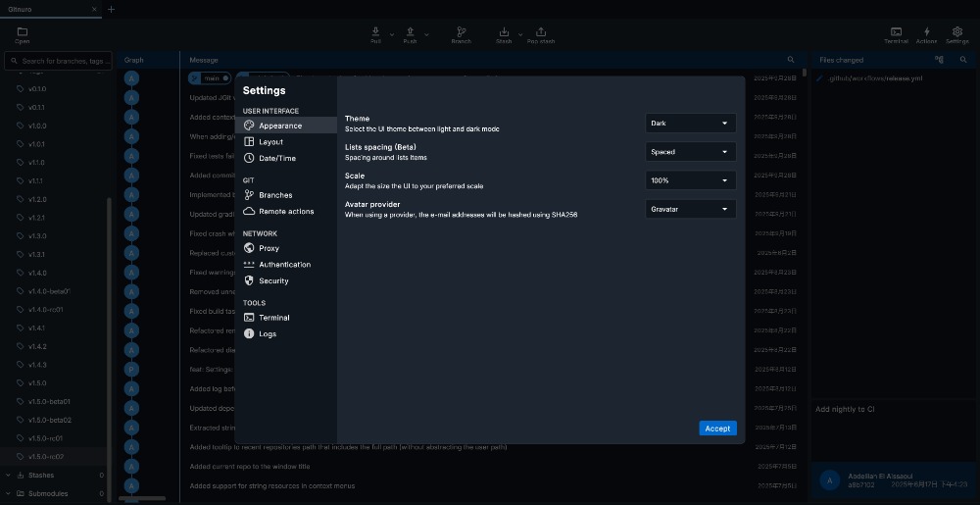This screenshot has height=505, width=980.
Task: Select Security shield settings entry
Action: click(x=273, y=280)
